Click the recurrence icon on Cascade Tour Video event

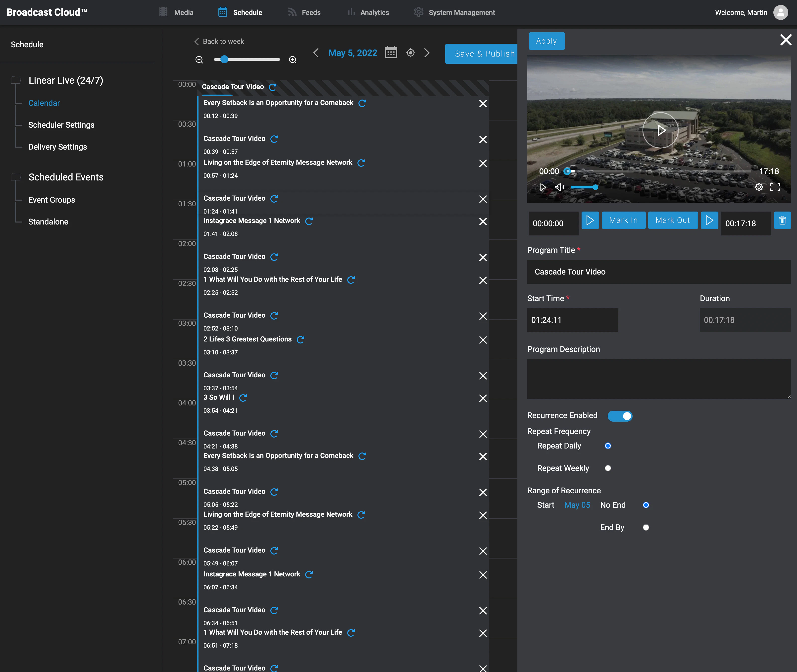coord(272,87)
